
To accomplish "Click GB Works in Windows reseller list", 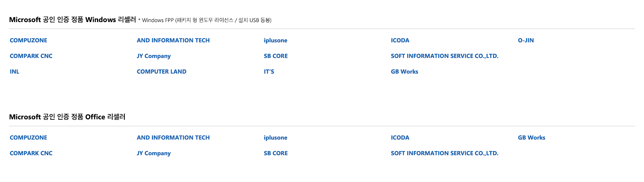I will 405,72.
